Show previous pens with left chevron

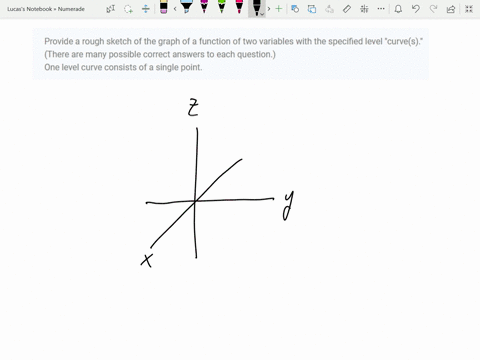click(175, 9)
